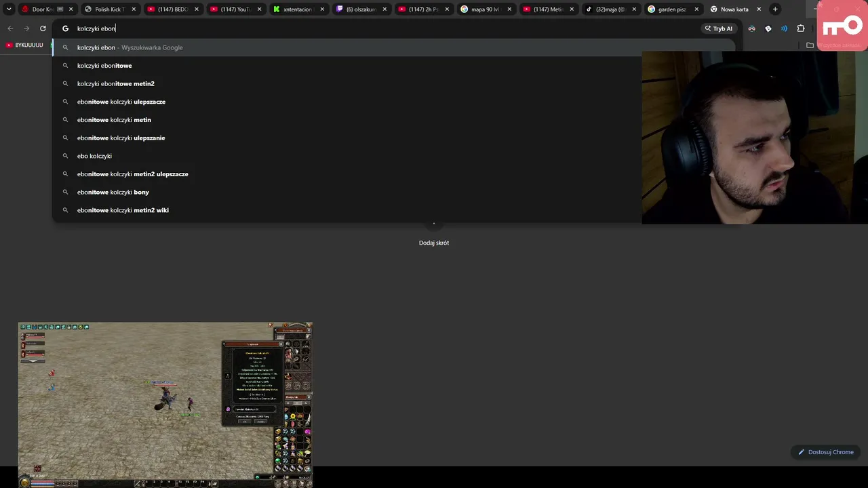Focus the address bar containing kolczyki ebon
The image size is (868, 488).
[380, 28]
